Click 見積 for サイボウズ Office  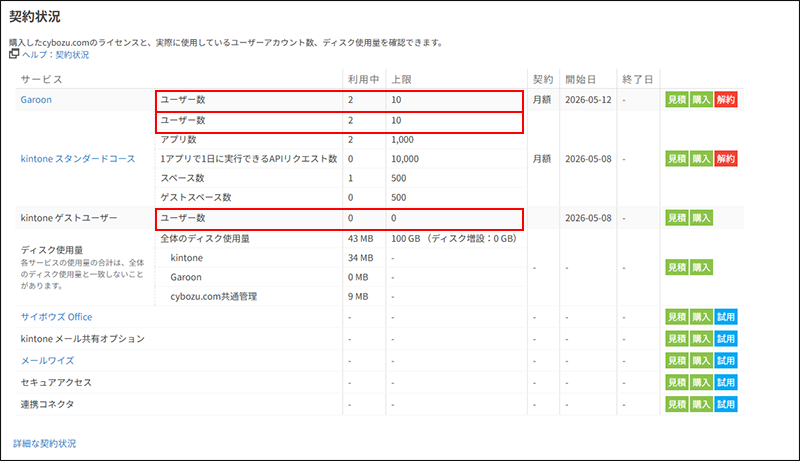[x=677, y=317]
